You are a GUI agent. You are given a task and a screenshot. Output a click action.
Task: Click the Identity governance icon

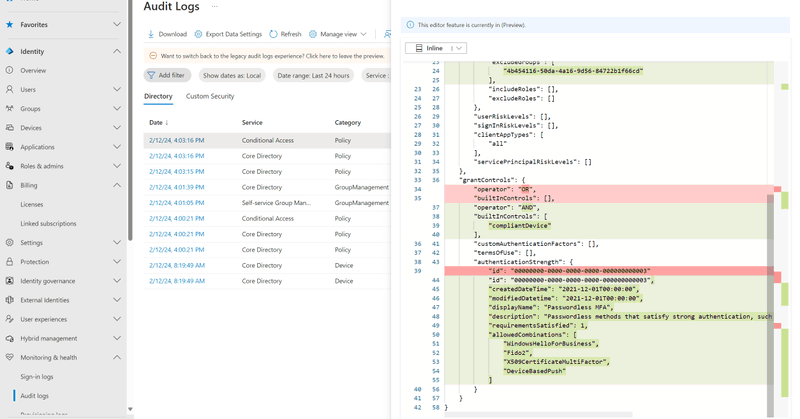pos(9,281)
